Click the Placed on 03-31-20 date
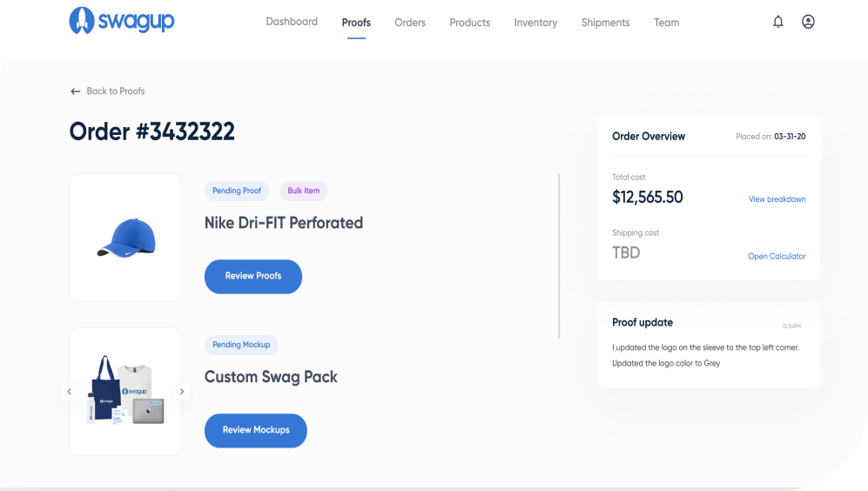868x491 pixels. tap(770, 136)
